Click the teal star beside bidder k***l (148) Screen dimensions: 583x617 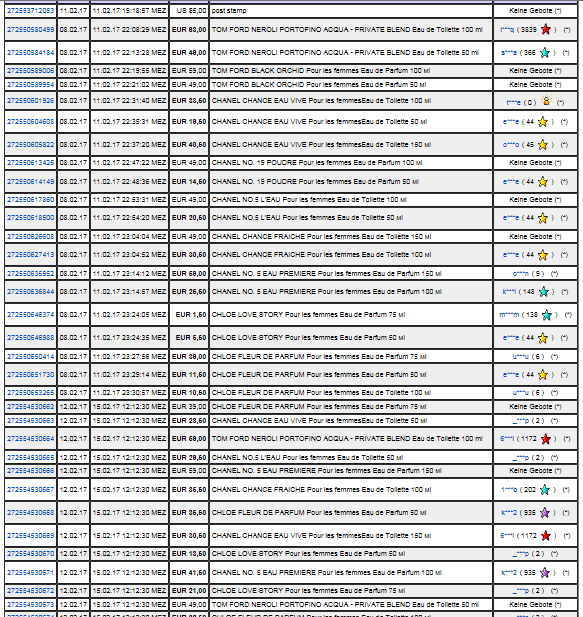544,292
